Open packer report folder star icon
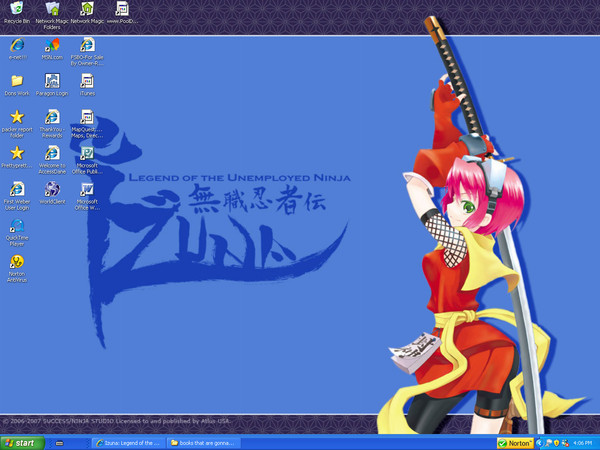Screen dimensions: 600x450 click(x=17, y=124)
